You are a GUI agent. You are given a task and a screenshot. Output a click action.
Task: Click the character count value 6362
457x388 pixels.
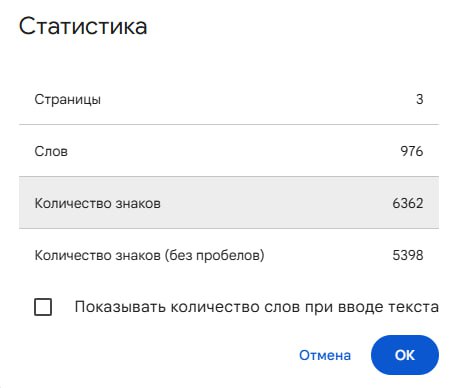point(408,203)
